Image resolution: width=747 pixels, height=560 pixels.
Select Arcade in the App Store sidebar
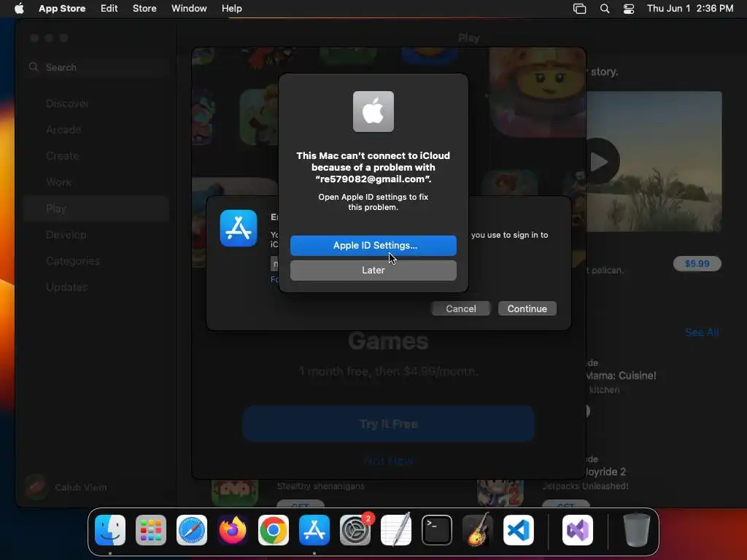[96, 130]
